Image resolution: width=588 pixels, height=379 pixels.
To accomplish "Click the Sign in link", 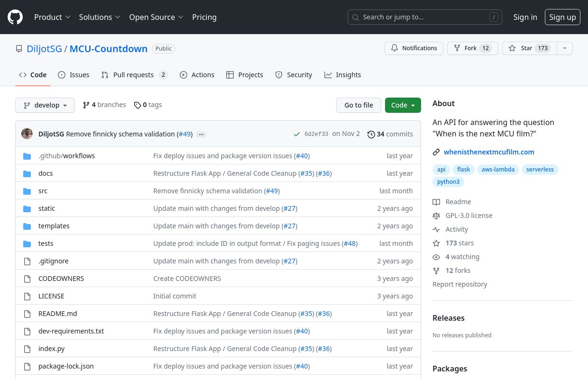I will coord(525,17).
